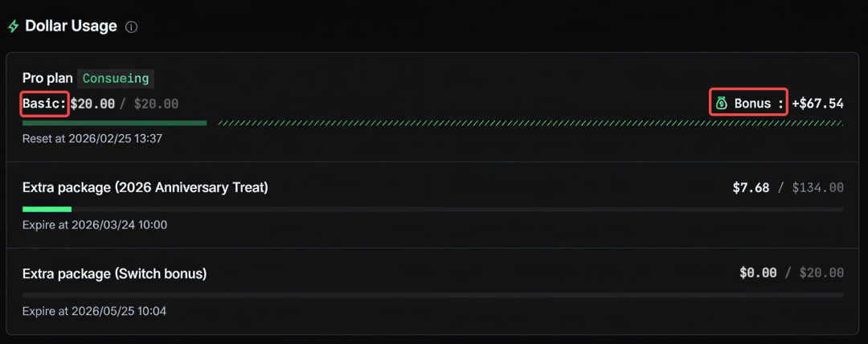Screen dimensions: 868x344
Task: Click the $7.68 / $134.00 usage amount
Action: pyautogui.click(x=788, y=188)
